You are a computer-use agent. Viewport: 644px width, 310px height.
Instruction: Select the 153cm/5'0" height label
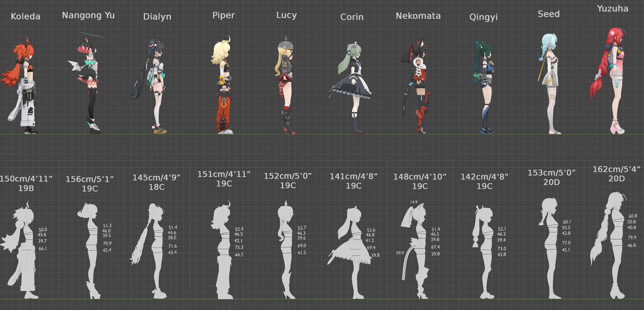551,172
